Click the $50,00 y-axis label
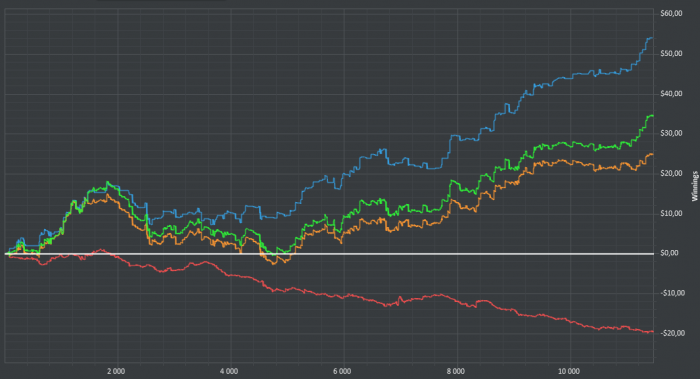 coord(671,54)
